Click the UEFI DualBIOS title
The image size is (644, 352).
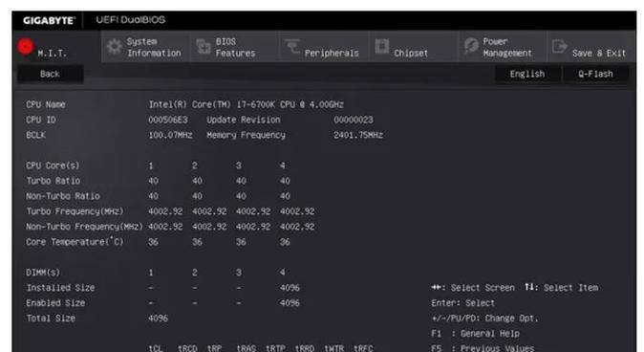(x=131, y=20)
